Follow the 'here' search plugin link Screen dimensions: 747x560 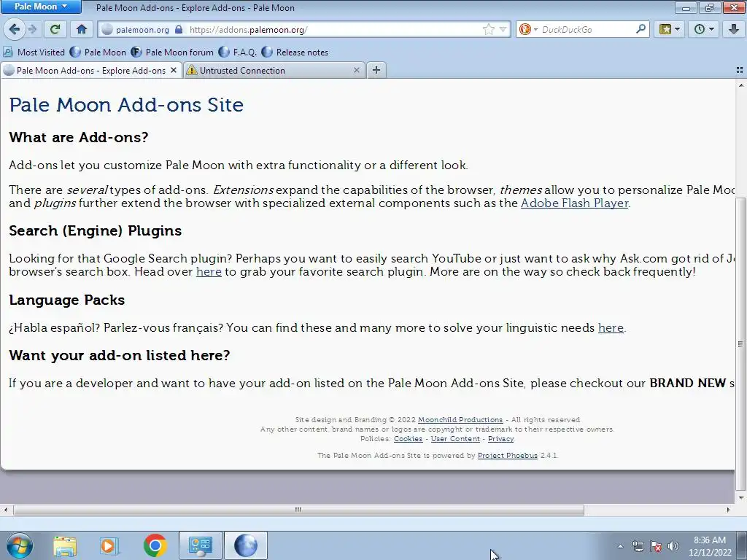pos(209,272)
